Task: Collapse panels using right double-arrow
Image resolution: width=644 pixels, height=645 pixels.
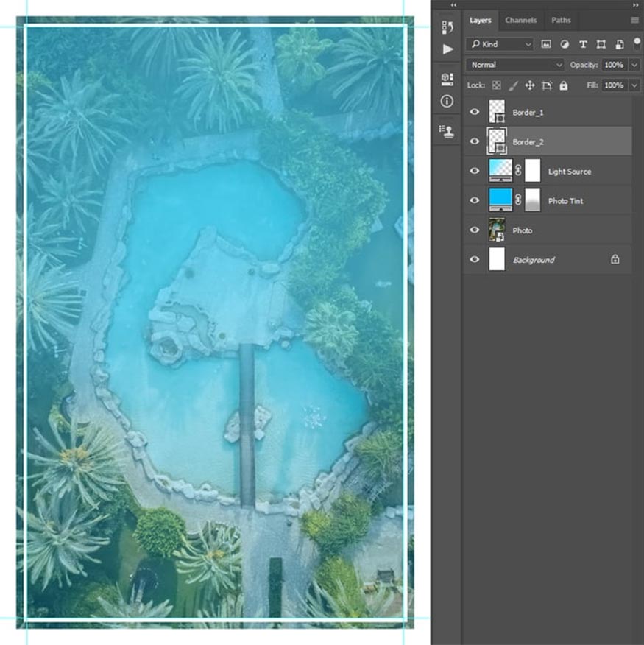Action: click(x=635, y=5)
